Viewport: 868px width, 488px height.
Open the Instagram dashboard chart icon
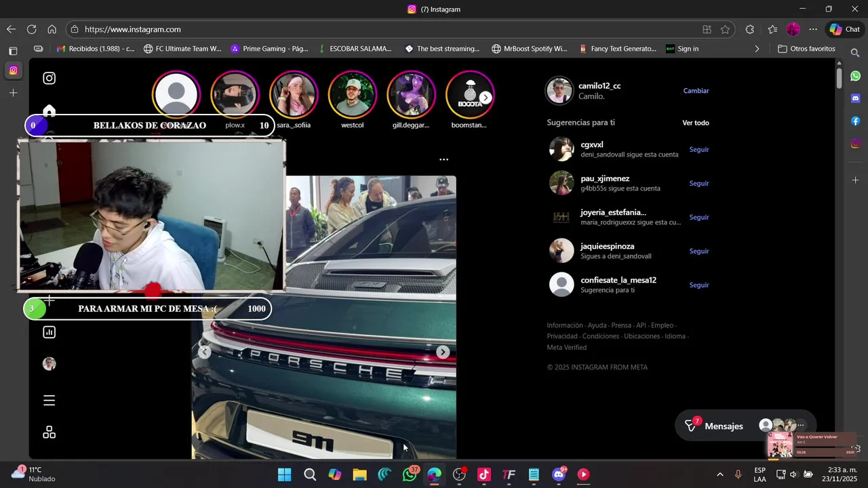(49, 332)
